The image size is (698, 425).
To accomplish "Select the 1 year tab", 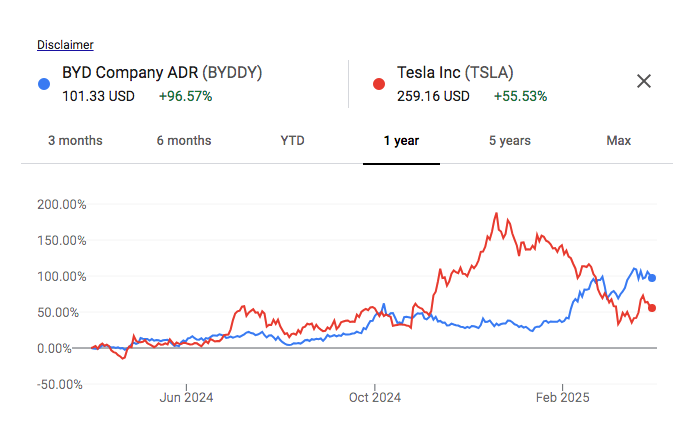I will coord(401,141).
